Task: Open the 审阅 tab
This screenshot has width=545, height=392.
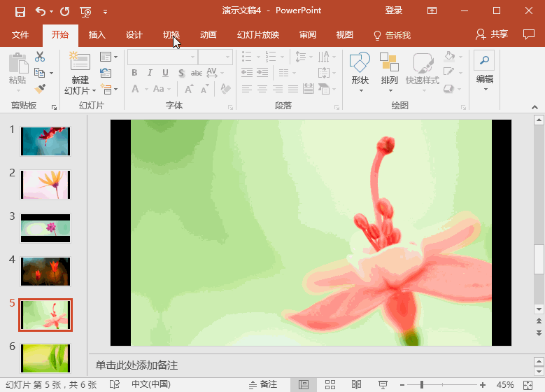Action: point(308,35)
